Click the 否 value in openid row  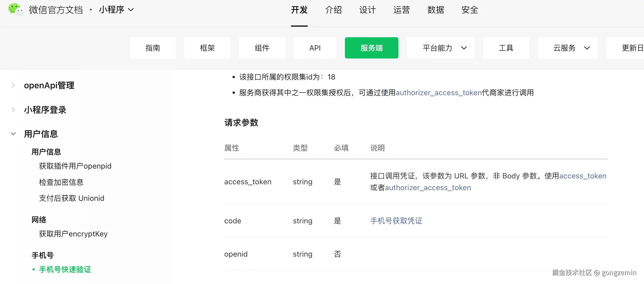click(337, 254)
